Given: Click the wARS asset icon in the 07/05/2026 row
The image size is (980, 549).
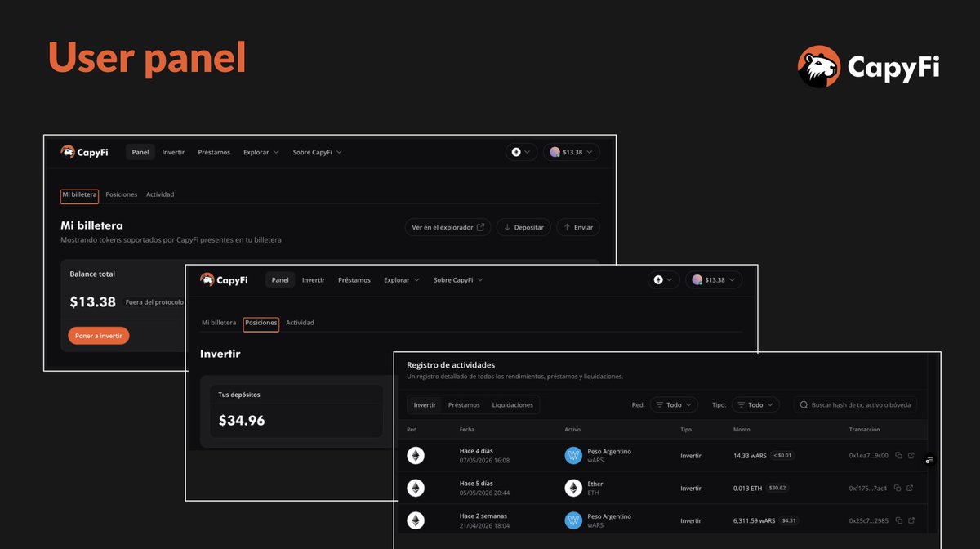Looking at the screenshot, I should (x=573, y=456).
